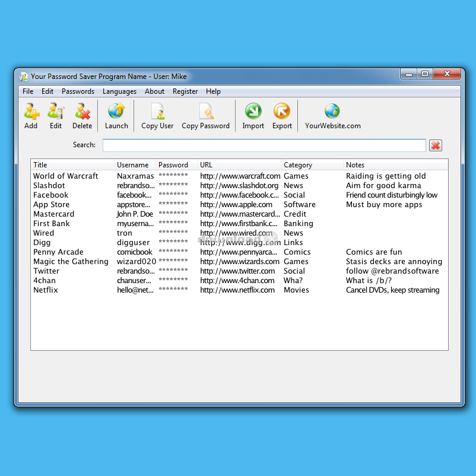Click the Edit entry toolbar icon
Image resolution: width=476 pixels, height=476 pixels.
[56, 111]
